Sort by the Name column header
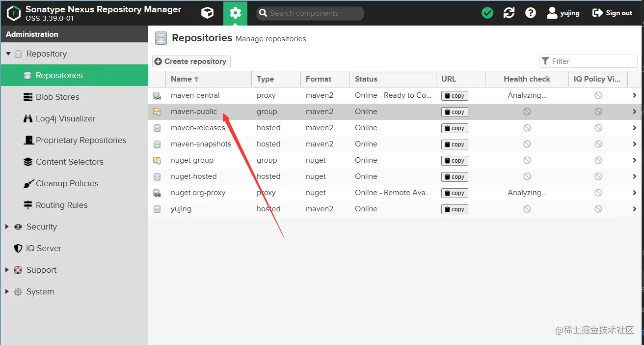This screenshot has height=345, width=644. pyautogui.click(x=209, y=79)
